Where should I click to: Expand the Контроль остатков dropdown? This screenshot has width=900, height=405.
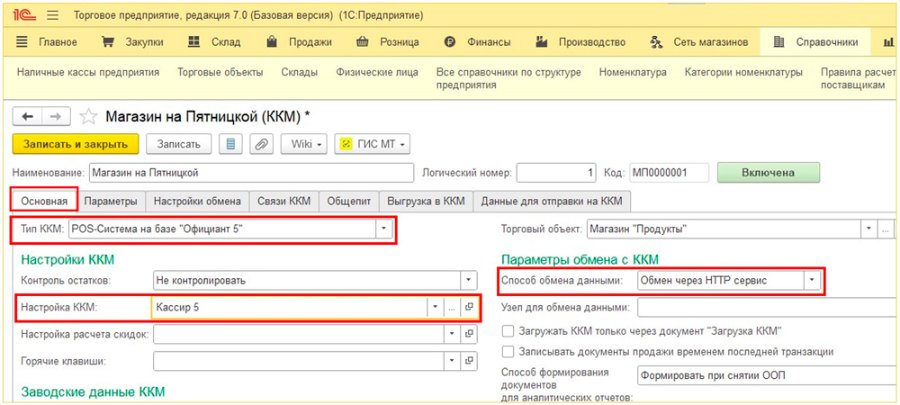(469, 281)
